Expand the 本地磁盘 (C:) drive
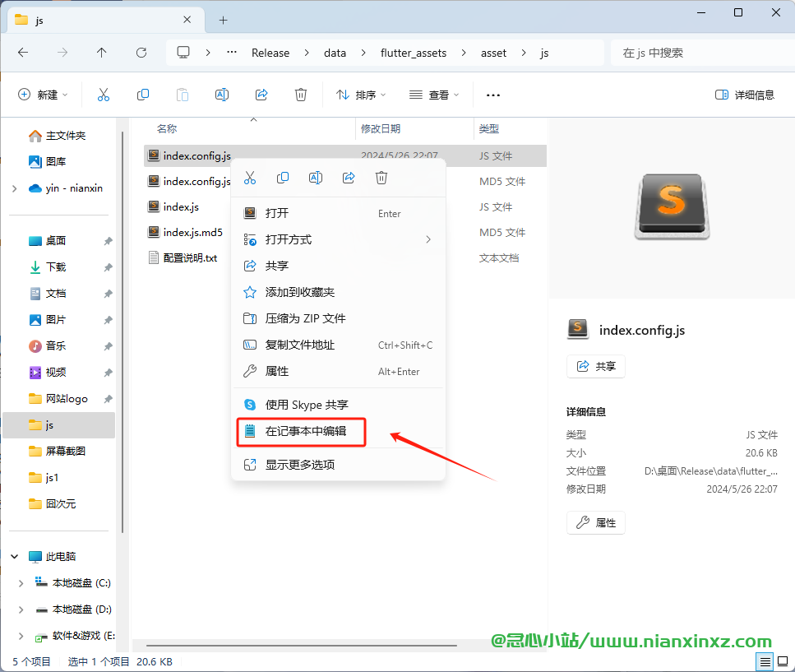This screenshot has height=672, width=795. coord(21,583)
